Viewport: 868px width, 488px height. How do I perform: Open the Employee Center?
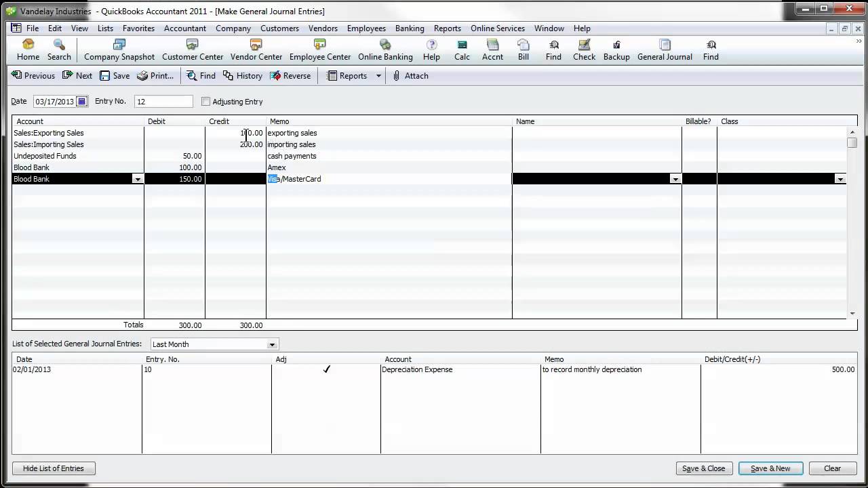point(320,50)
